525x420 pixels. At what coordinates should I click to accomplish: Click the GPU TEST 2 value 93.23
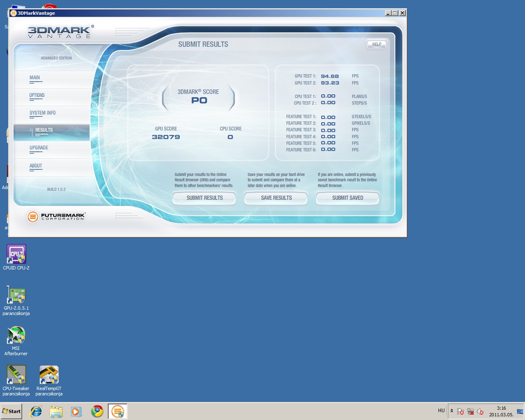(330, 83)
